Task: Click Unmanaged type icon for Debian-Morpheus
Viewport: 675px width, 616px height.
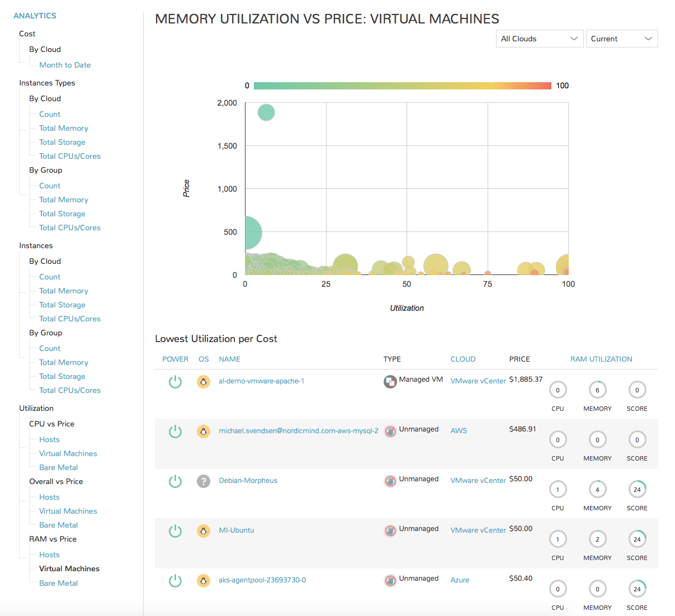Action: click(x=390, y=481)
